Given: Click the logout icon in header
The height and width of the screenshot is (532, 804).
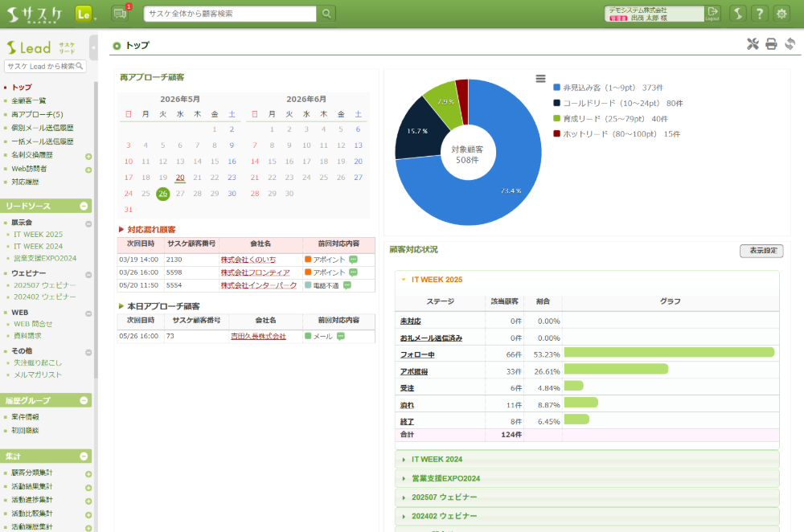Looking at the screenshot, I should (712, 14).
